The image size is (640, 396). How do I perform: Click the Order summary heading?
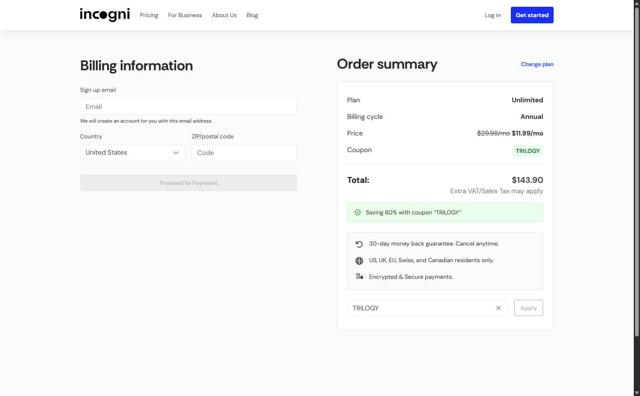pyautogui.click(x=387, y=64)
